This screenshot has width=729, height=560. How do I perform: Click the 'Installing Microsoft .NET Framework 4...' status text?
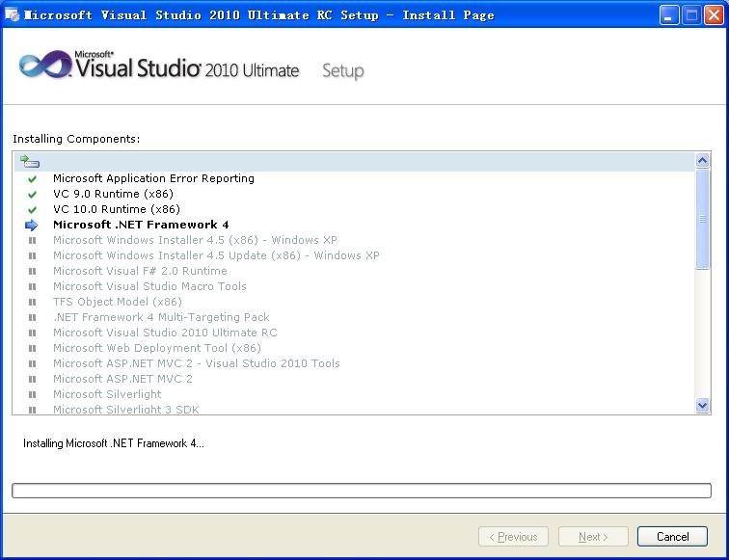(x=114, y=443)
